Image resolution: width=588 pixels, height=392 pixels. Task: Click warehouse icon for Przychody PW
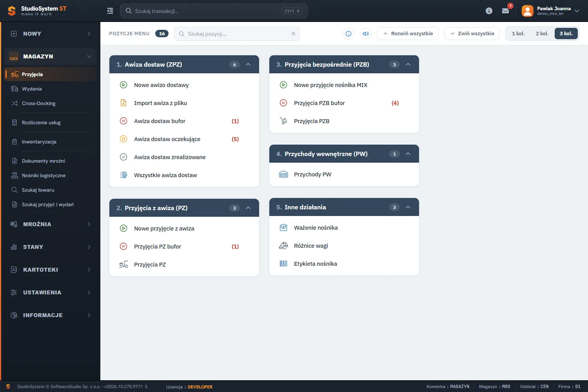(283, 174)
